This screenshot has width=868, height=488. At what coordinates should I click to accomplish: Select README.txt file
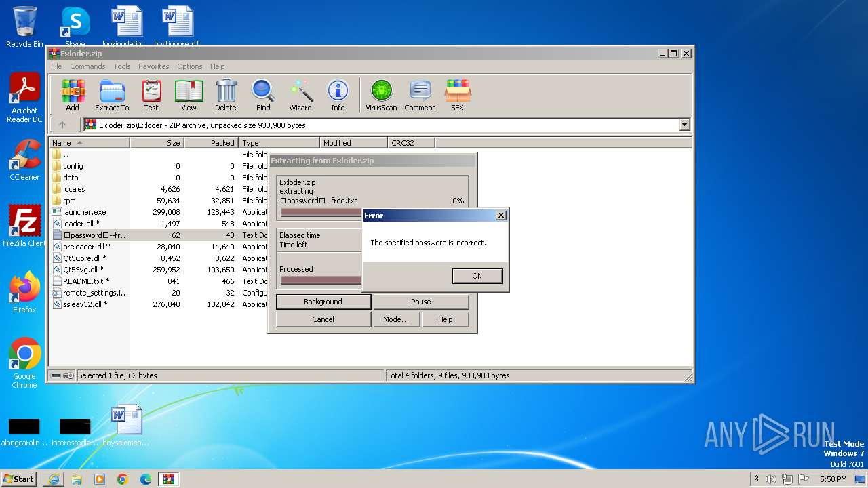coord(85,281)
